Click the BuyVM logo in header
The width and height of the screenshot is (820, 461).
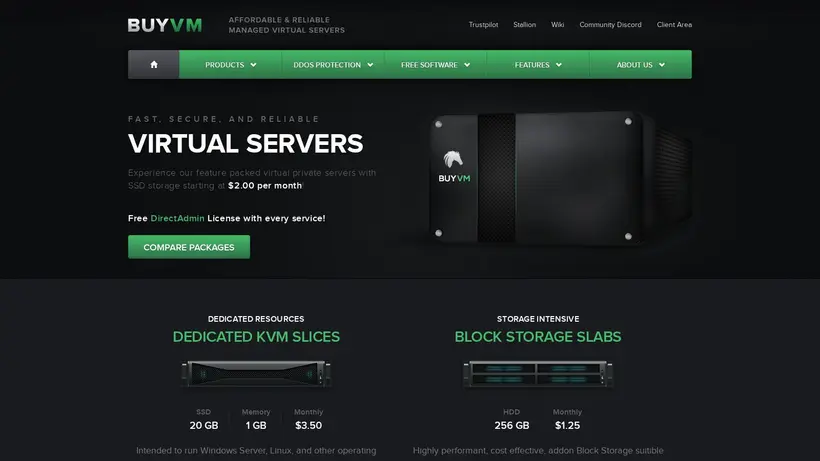165,25
